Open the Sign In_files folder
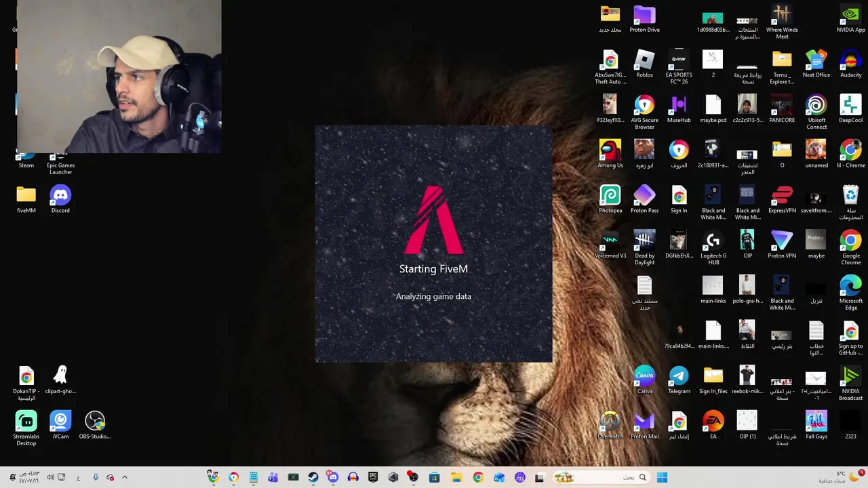 coord(713,381)
